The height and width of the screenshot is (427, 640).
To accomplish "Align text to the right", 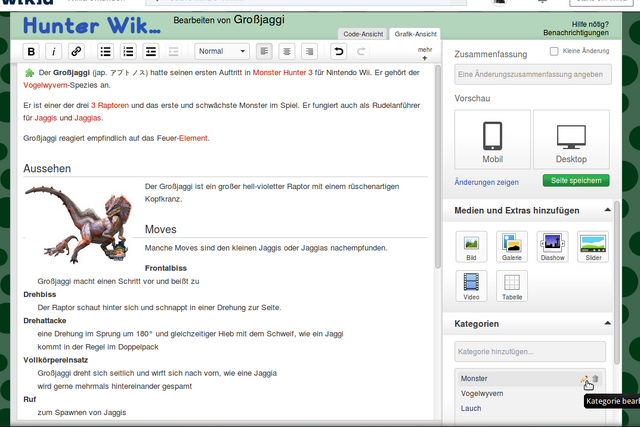I will pos(310,51).
